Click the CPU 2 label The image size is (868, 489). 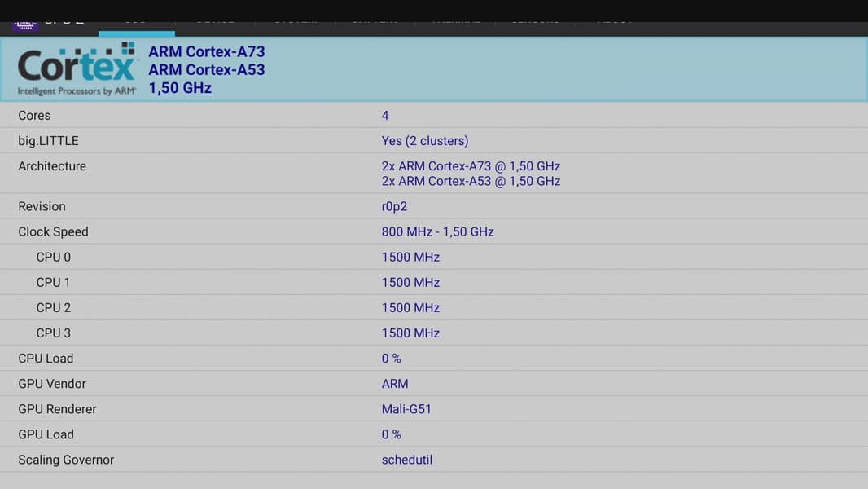[54, 308]
